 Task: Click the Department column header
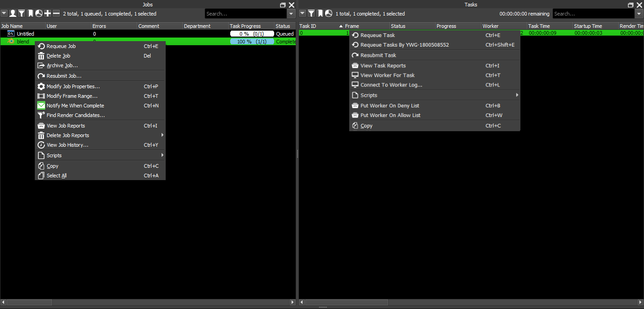(206, 26)
